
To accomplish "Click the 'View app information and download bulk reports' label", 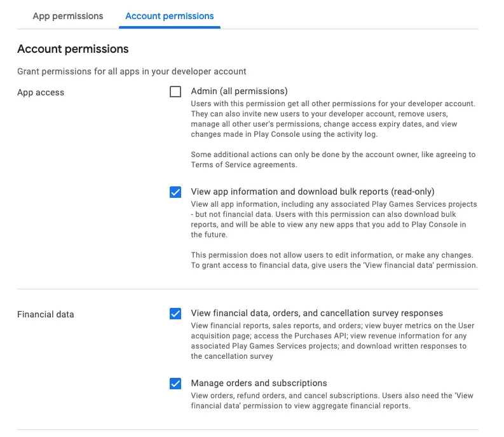I will point(312,191).
